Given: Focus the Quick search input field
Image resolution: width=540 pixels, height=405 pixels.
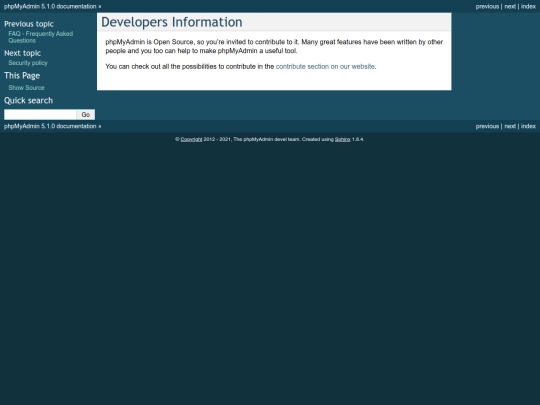Looking at the screenshot, I should [40, 114].
